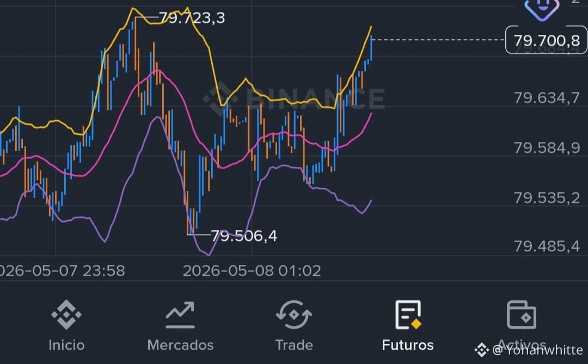The height and width of the screenshot is (364, 588).
Task: Tap the Futuros document icon
Action: (x=408, y=314)
